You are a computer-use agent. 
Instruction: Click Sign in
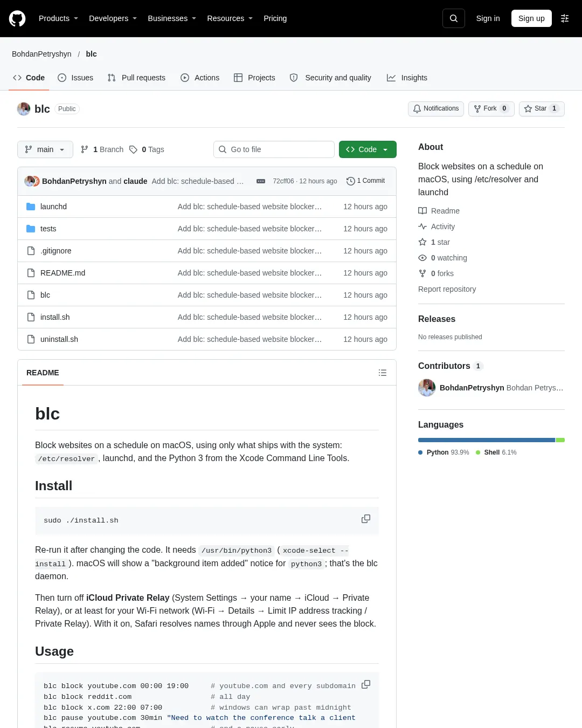[x=488, y=18]
